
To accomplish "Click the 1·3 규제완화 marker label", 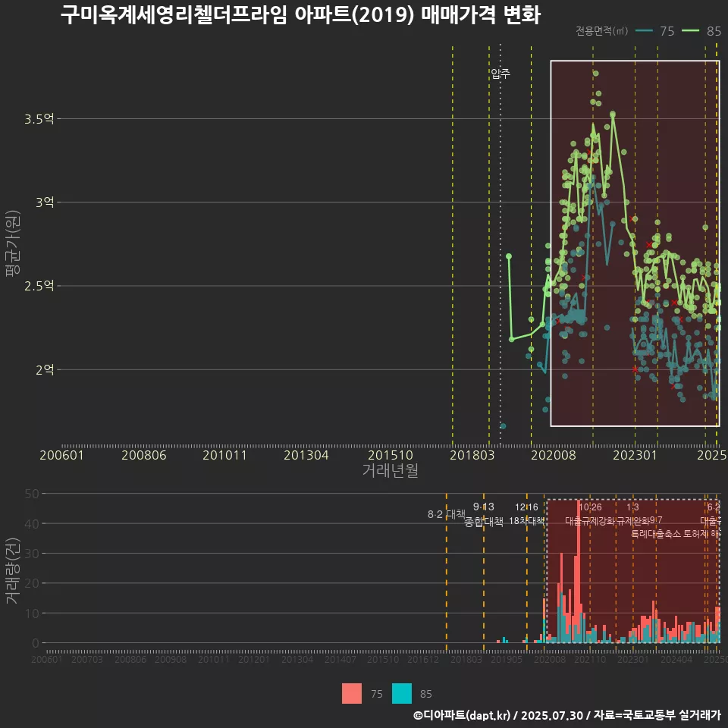I will coord(632,514).
